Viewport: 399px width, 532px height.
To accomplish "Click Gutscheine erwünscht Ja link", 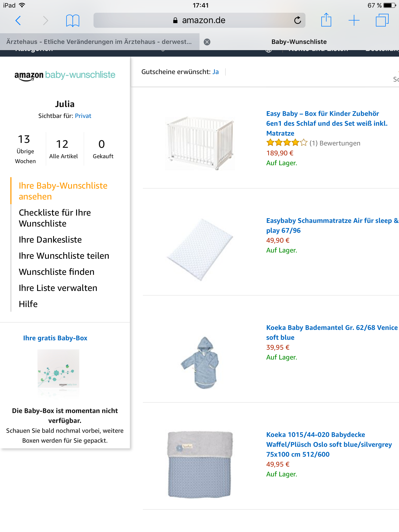I will [215, 72].
